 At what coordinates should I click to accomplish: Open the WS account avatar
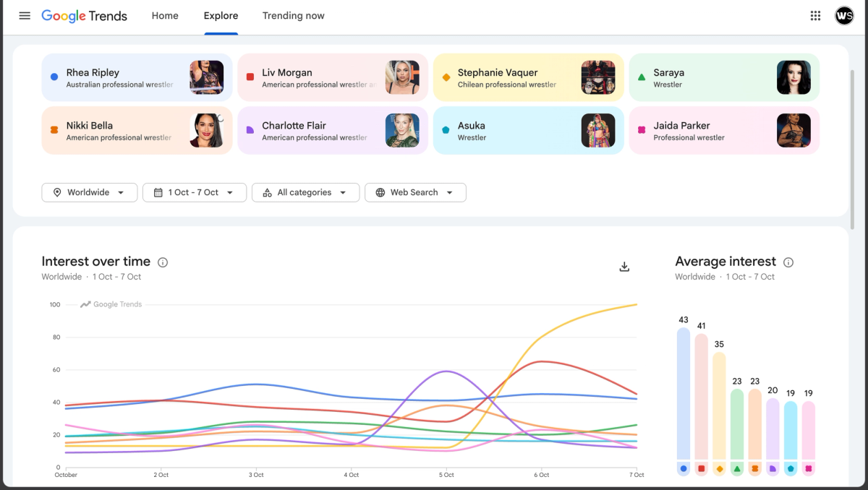pyautogui.click(x=844, y=16)
